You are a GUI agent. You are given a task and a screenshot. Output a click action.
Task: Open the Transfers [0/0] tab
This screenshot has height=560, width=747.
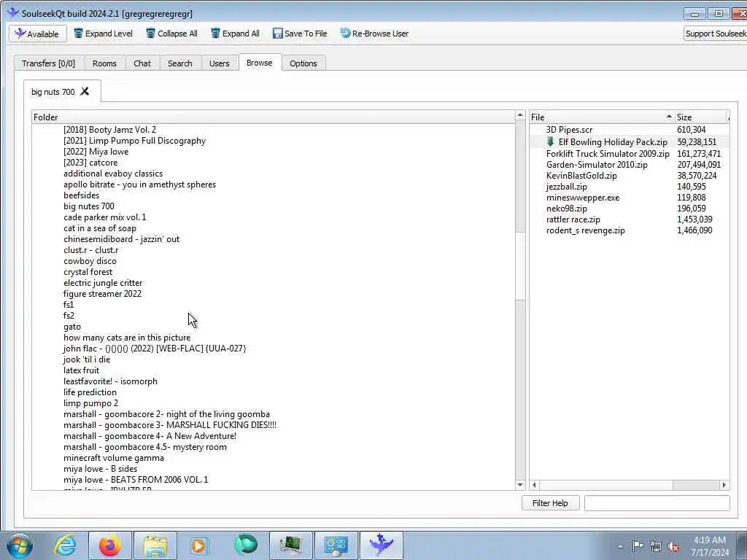(x=49, y=63)
